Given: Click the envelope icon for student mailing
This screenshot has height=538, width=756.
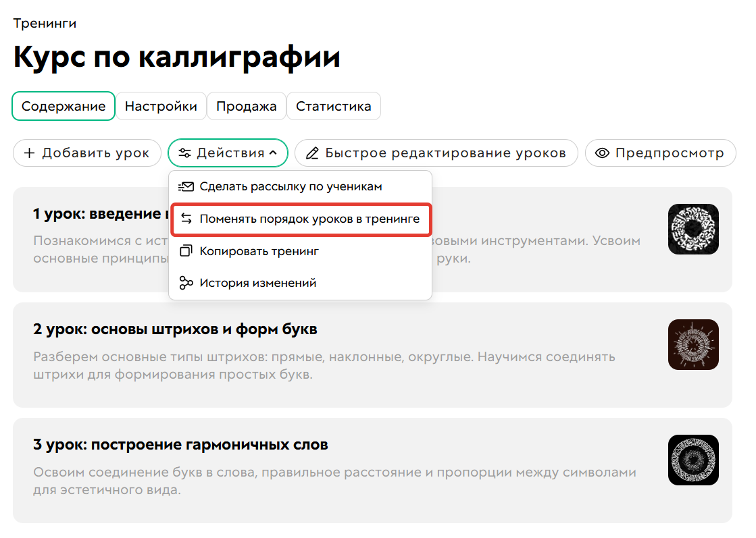Looking at the screenshot, I should 187,186.
